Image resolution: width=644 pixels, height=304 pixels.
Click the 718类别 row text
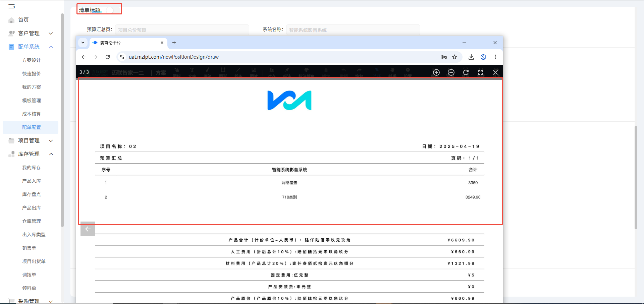(289, 197)
